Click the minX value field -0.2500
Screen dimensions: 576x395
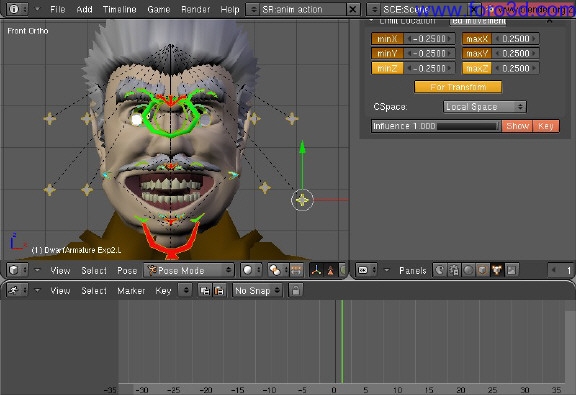(429, 39)
